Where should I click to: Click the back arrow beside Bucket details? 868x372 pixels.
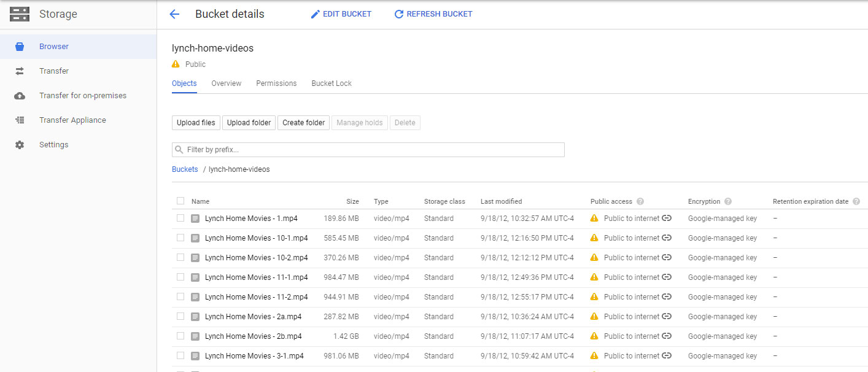tap(174, 14)
